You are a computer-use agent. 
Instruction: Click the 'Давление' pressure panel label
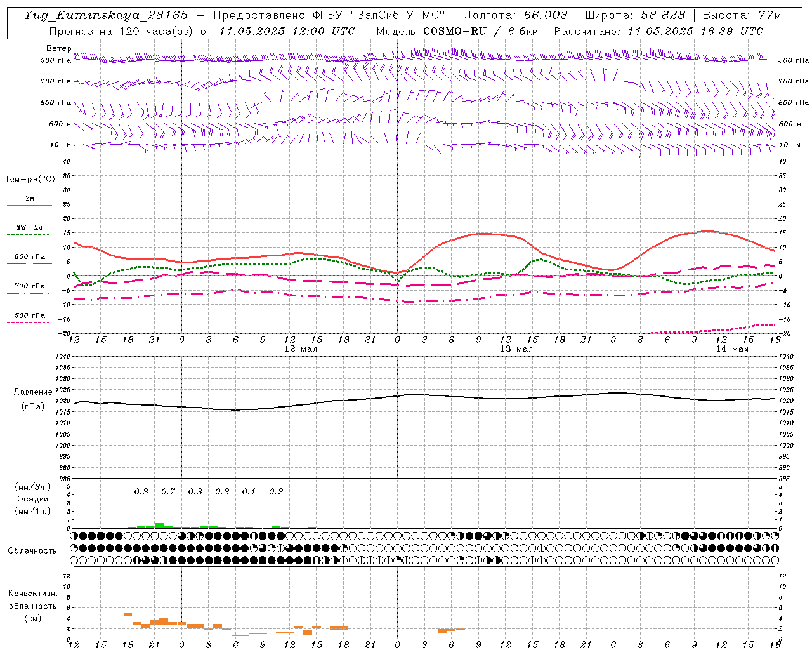33,392
